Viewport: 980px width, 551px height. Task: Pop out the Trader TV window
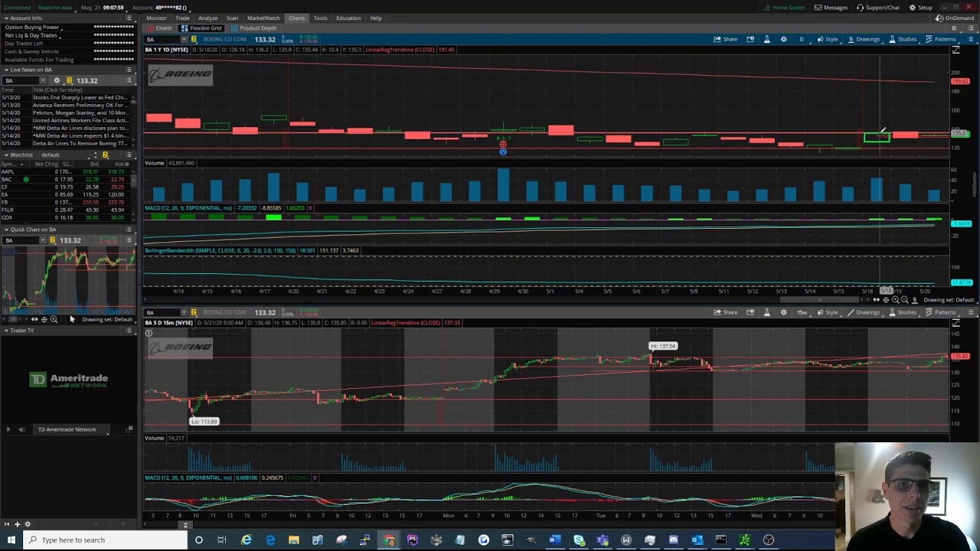click(129, 429)
